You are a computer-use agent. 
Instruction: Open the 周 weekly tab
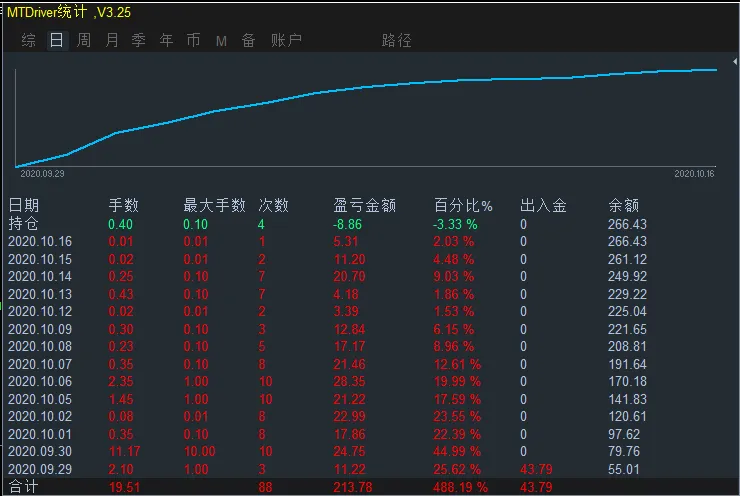tap(84, 41)
